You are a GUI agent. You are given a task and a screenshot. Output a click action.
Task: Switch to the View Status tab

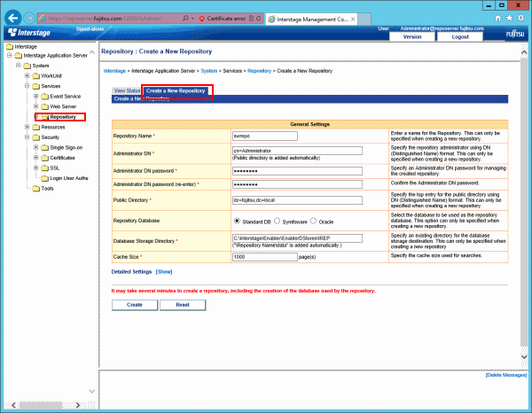coord(127,91)
